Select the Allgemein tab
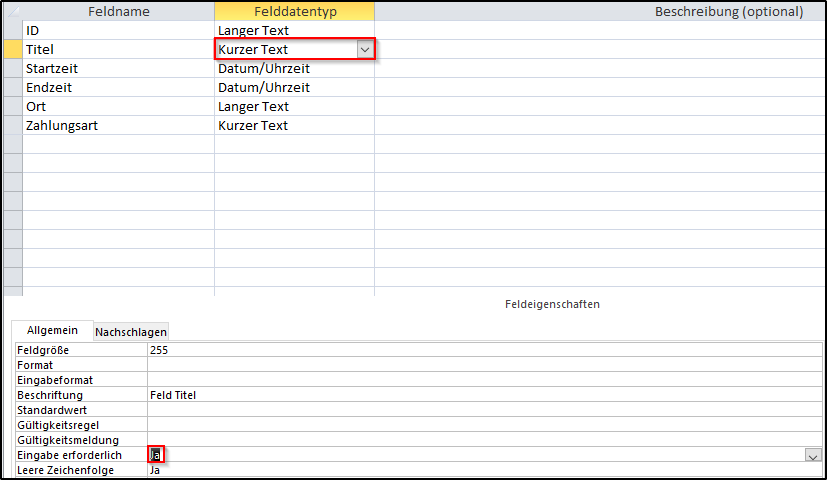The width and height of the screenshot is (827, 480). [x=52, y=330]
